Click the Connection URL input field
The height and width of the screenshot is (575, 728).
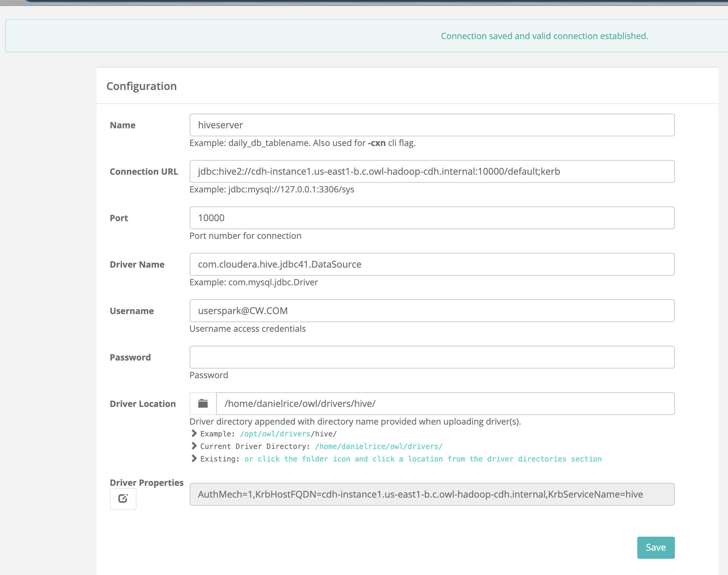tap(431, 171)
